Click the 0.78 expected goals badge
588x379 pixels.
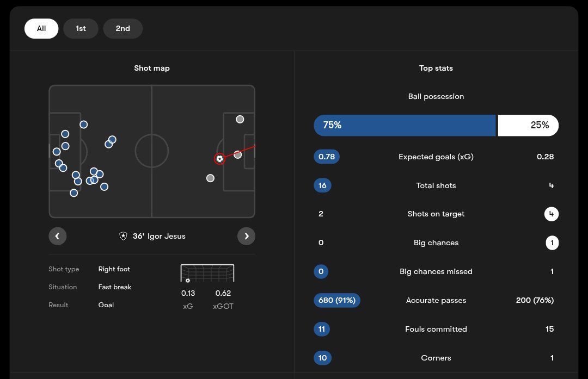click(x=327, y=157)
